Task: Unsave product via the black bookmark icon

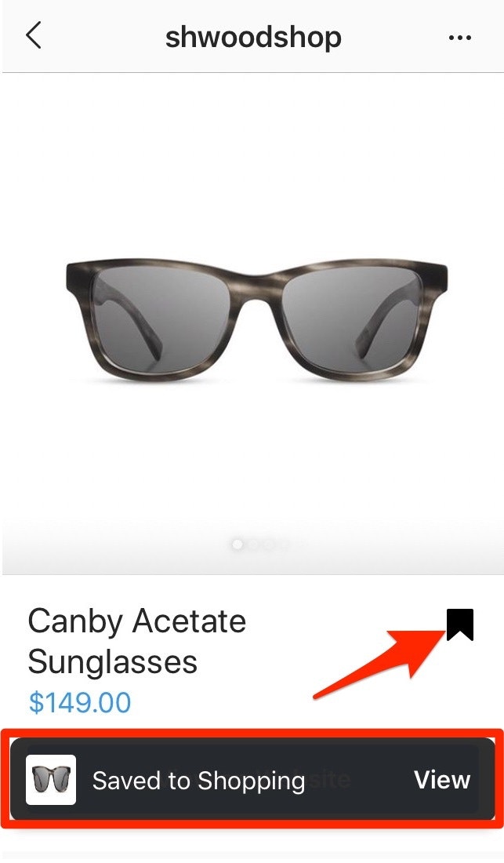Action: click(459, 624)
